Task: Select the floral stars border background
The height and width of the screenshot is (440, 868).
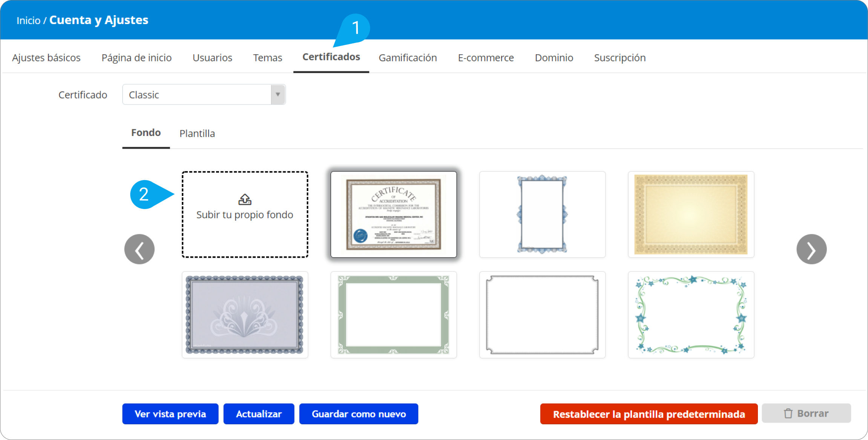Action: click(691, 315)
